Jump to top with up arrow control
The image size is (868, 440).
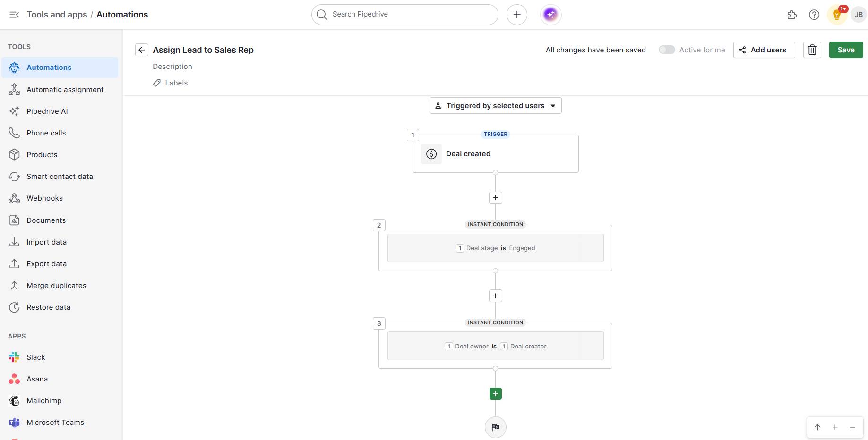pos(817,427)
